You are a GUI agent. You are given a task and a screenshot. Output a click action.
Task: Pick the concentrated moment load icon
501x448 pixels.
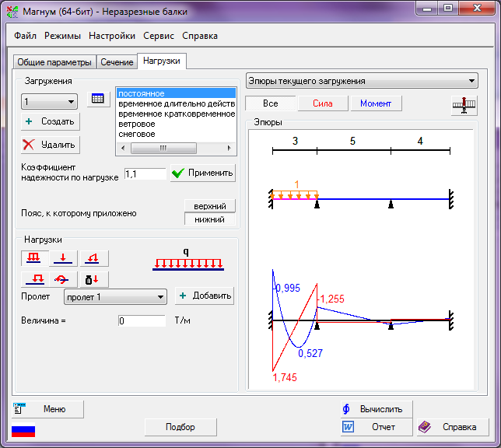pos(65,279)
